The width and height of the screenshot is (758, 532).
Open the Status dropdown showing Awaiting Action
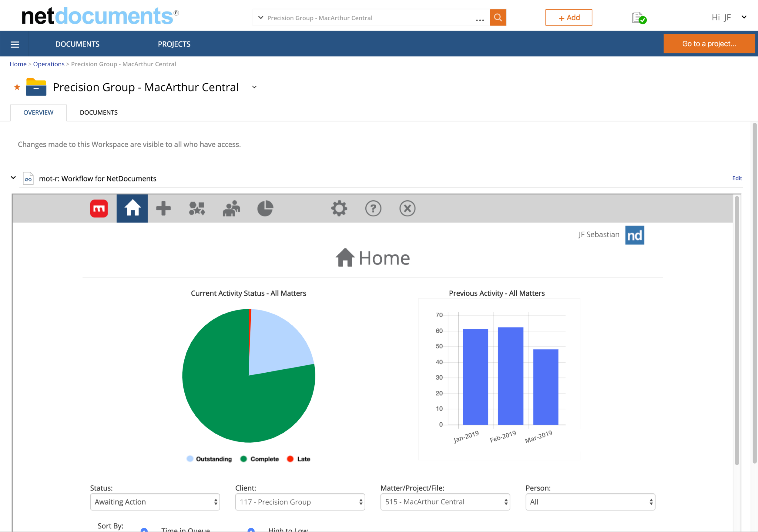(155, 502)
